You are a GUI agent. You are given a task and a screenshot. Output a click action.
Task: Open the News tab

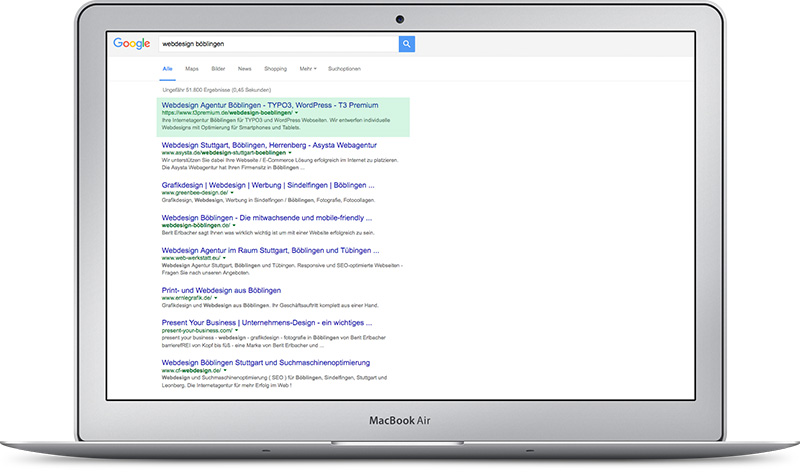click(x=244, y=69)
